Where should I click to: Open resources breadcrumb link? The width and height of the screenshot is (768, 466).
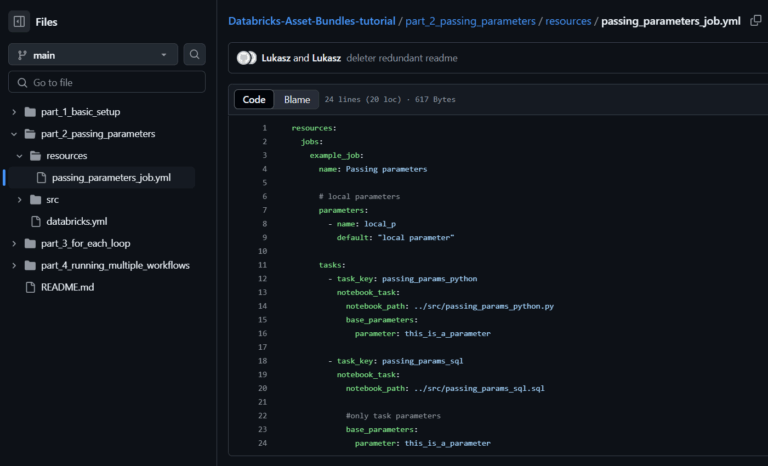point(568,21)
